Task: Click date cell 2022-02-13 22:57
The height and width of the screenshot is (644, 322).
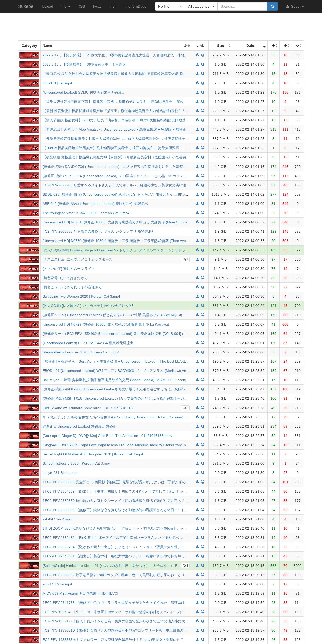Action: (250, 436)
